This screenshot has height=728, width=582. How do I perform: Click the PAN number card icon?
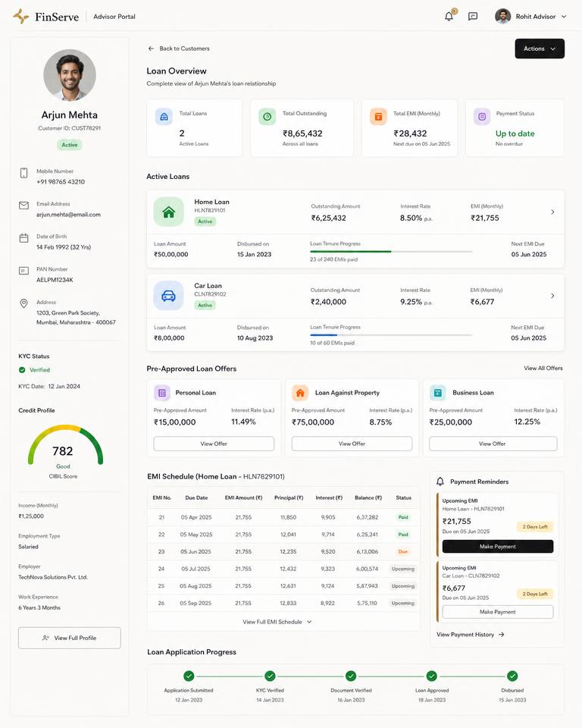click(x=23, y=271)
